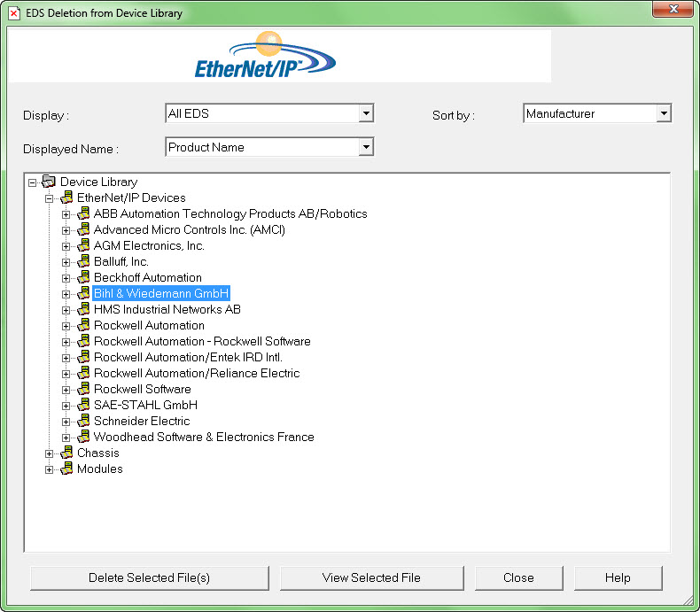Select 'HMS Industrial Networks AB' label

[167, 309]
